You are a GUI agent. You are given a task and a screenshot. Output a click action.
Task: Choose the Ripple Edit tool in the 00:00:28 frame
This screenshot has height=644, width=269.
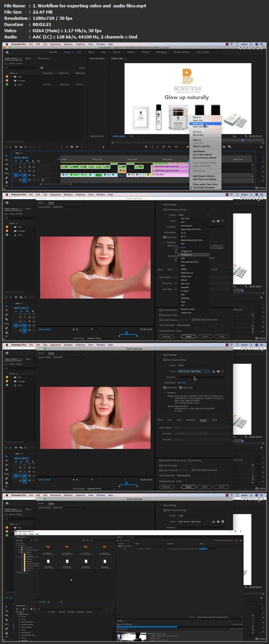pyautogui.click(x=7, y=164)
